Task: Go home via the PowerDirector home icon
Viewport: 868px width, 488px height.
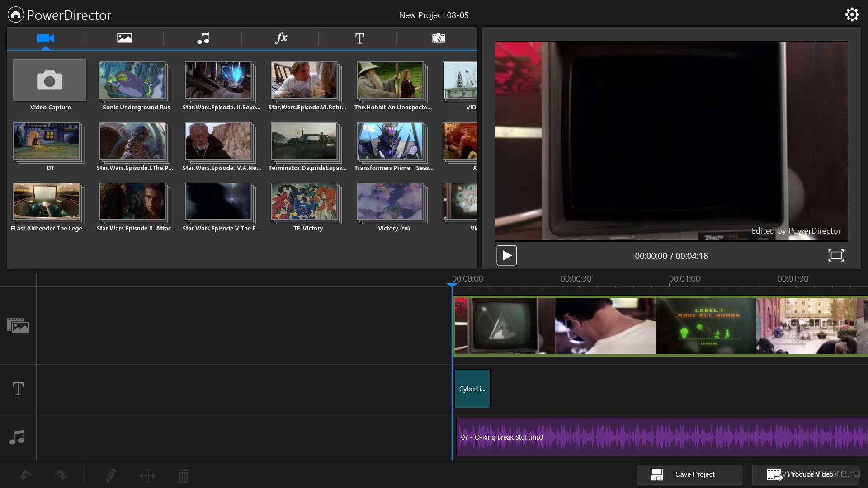Action: (x=15, y=15)
